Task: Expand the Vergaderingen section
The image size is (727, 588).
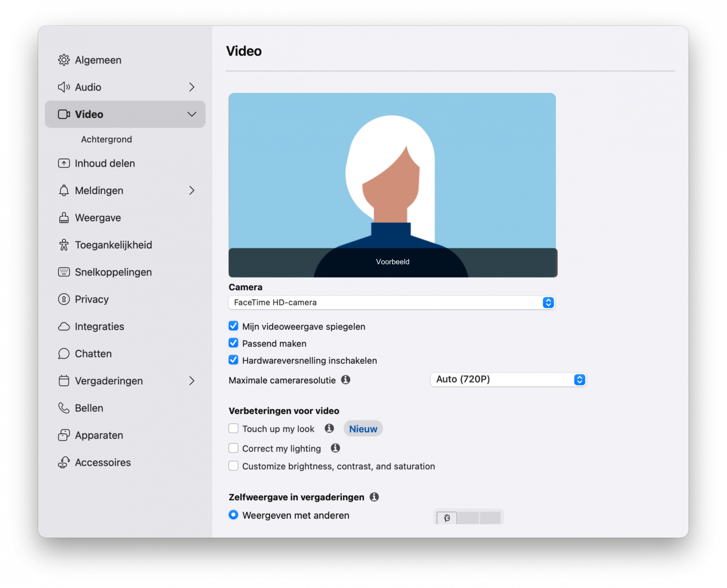Action: coord(192,381)
